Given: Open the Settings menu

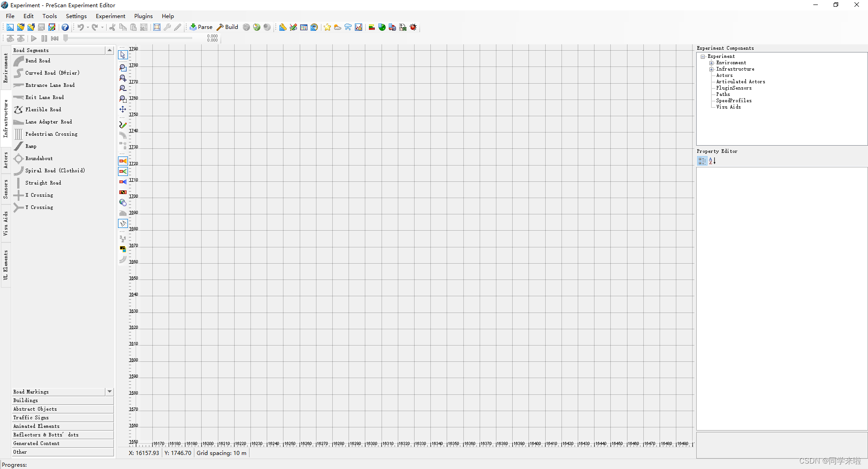Looking at the screenshot, I should pyautogui.click(x=76, y=16).
